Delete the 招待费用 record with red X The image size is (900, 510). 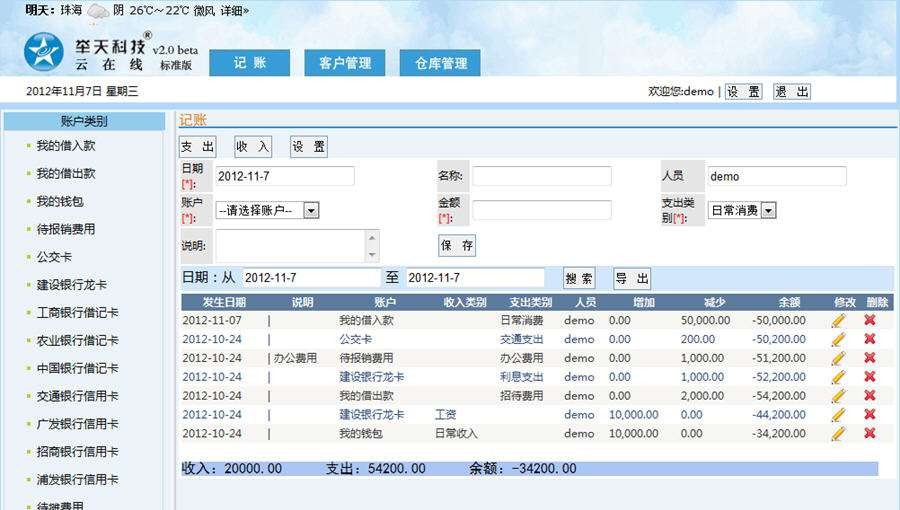[870, 395]
